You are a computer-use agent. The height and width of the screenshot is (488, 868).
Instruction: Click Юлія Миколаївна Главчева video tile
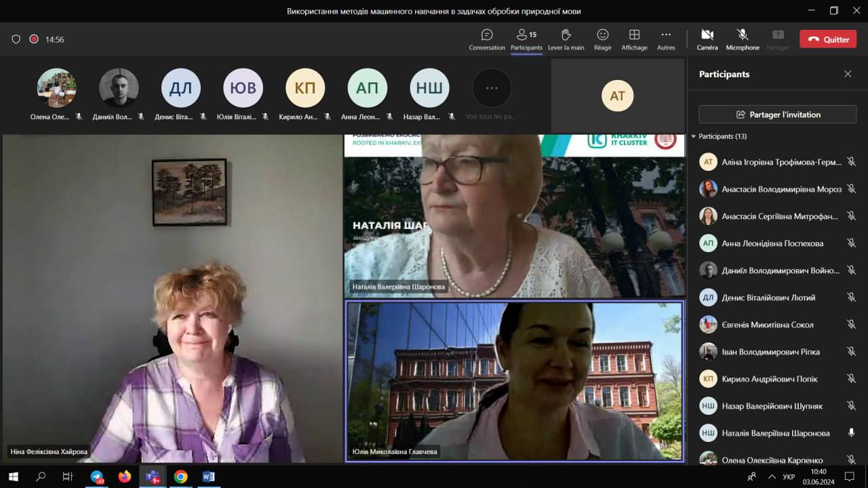(x=514, y=381)
